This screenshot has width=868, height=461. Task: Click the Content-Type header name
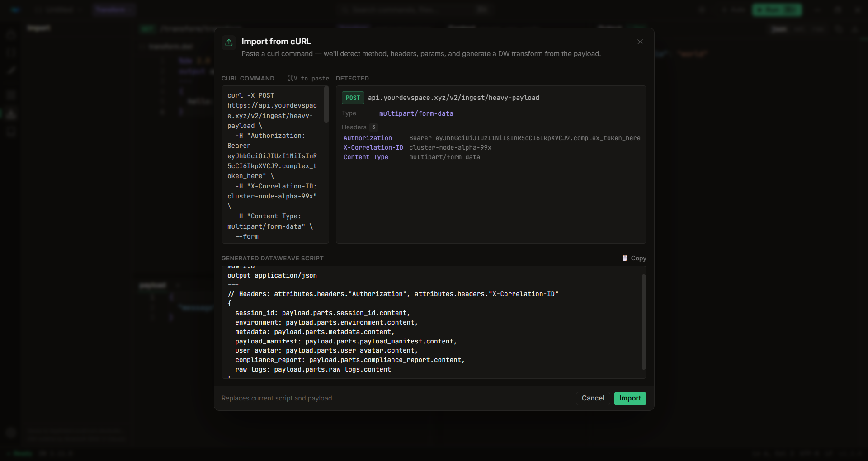point(366,157)
